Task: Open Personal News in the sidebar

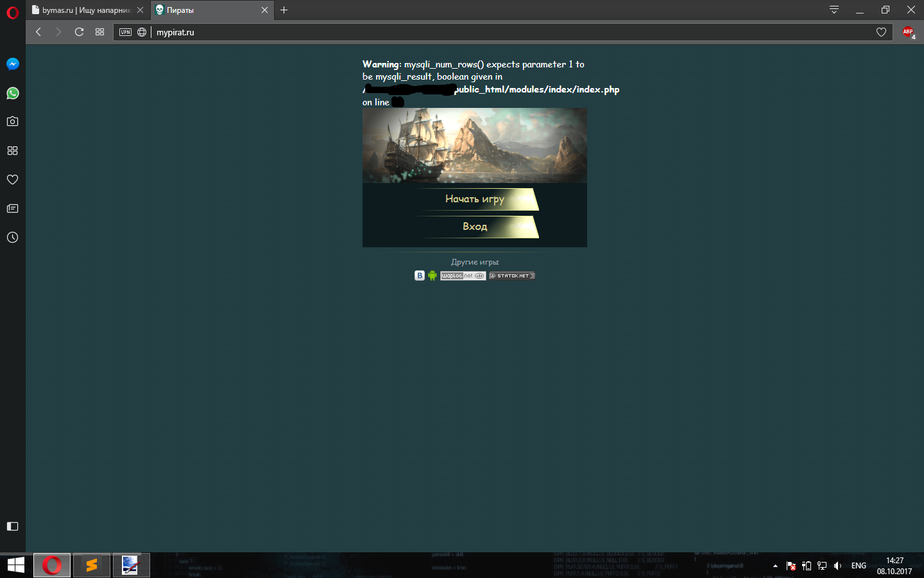Action: (12, 208)
